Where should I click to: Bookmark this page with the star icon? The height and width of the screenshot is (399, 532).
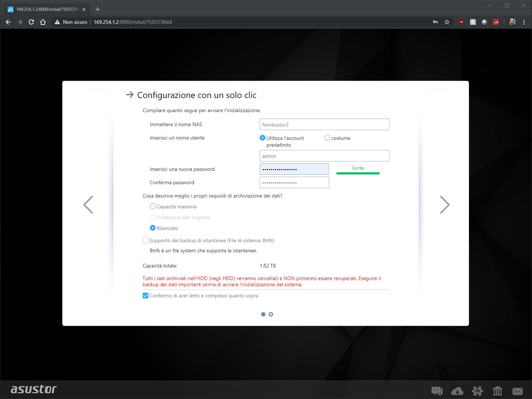(447, 22)
